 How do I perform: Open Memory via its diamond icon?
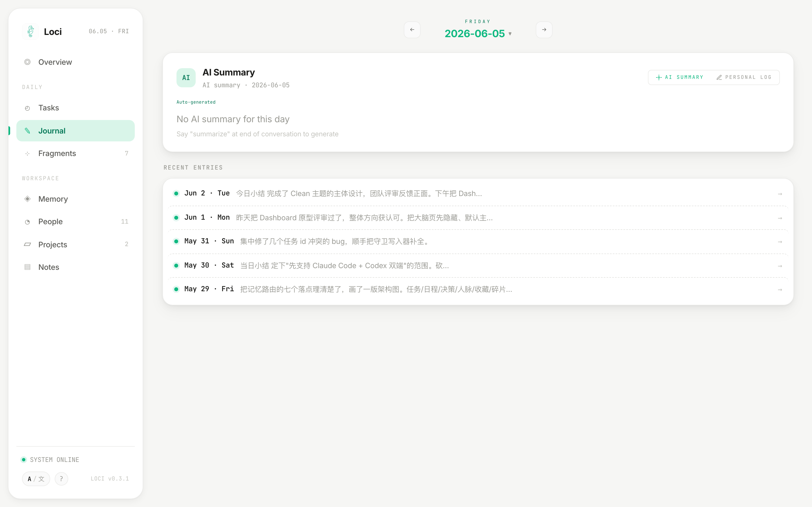tap(28, 199)
